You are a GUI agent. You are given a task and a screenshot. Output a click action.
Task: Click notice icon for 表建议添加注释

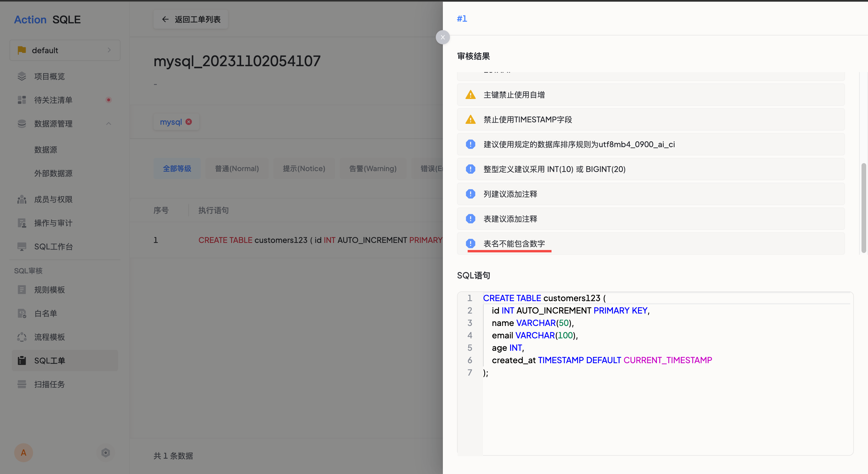470,219
